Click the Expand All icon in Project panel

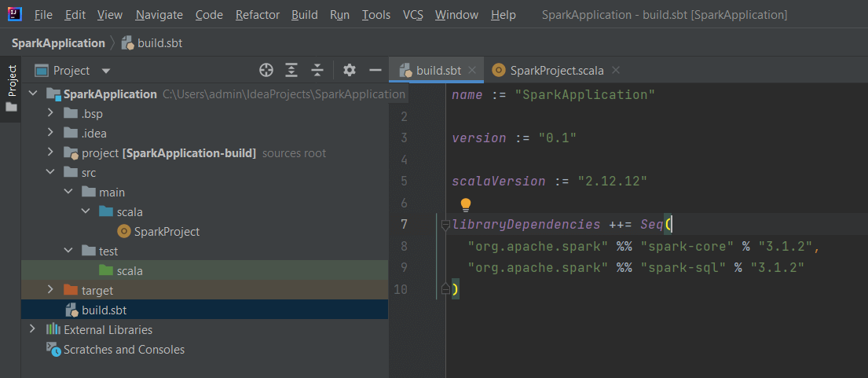click(x=291, y=70)
